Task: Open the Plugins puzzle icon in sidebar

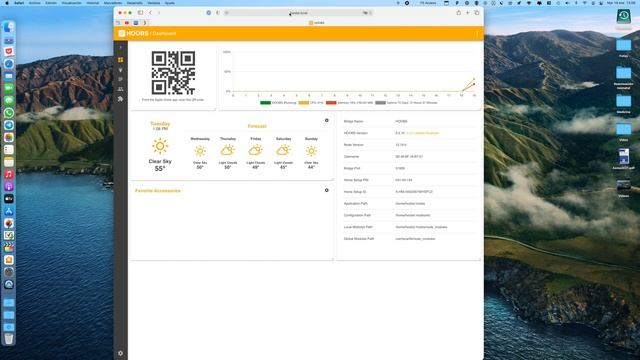Action: pyautogui.click(x=120, y=99)
